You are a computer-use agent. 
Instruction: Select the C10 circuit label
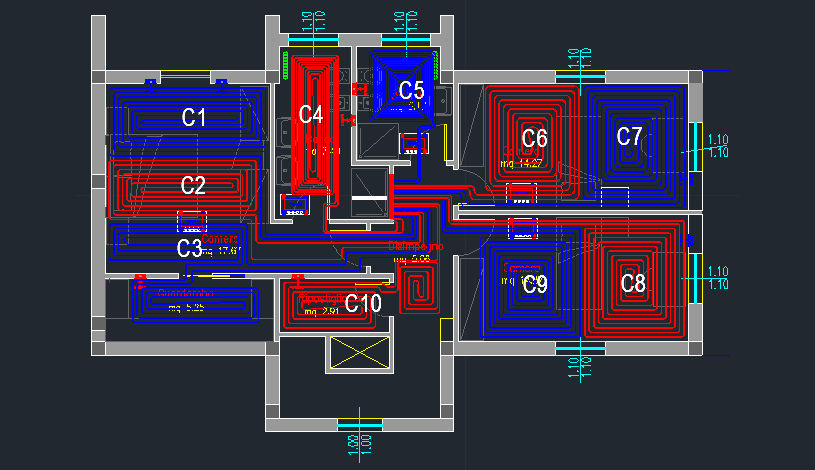pos(363,302)
